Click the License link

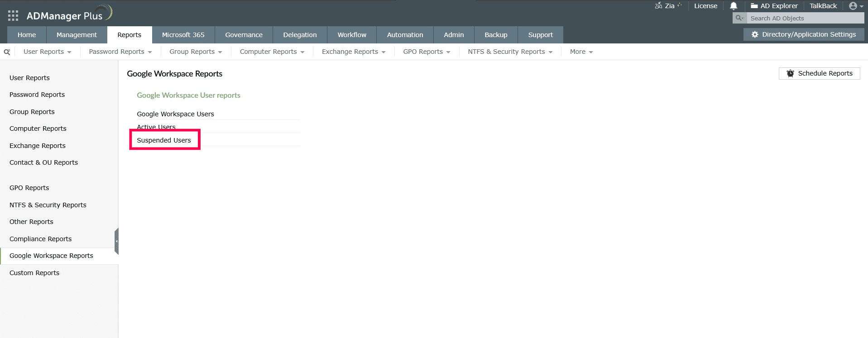click(x=705, y=6)
